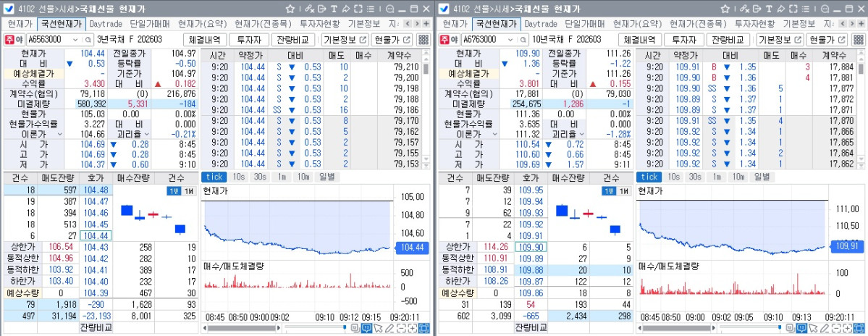Show previous tabs with left arrow in right window
Image resolution: width=868 pixels, height=336 pixels.
pyautogui.click(x=843, y=24)
